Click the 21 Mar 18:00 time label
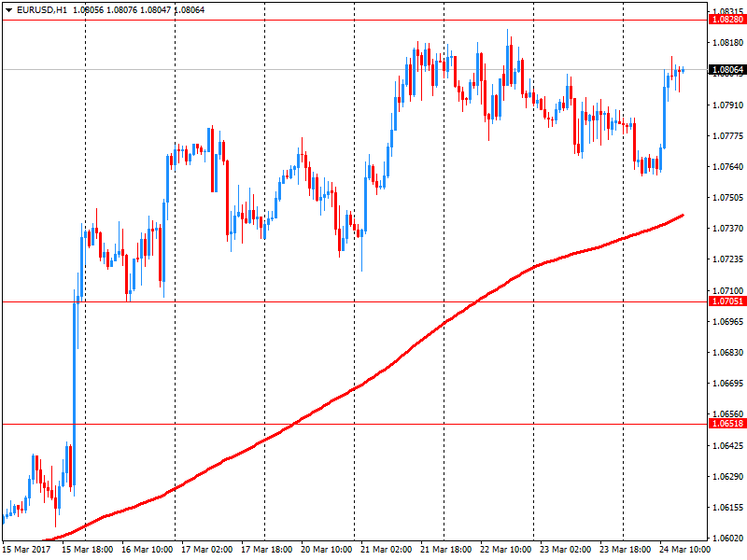The image size is (747, 560). [x=446, y=550]
